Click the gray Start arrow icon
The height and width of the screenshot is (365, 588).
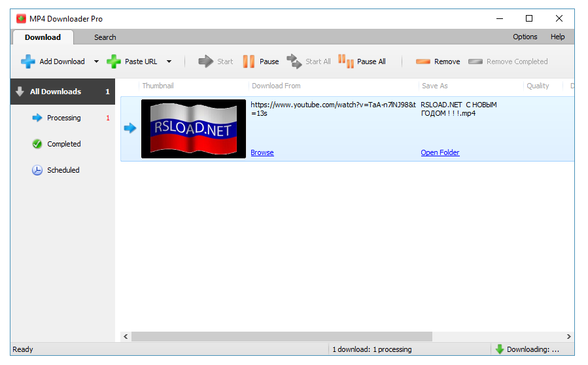205,61
